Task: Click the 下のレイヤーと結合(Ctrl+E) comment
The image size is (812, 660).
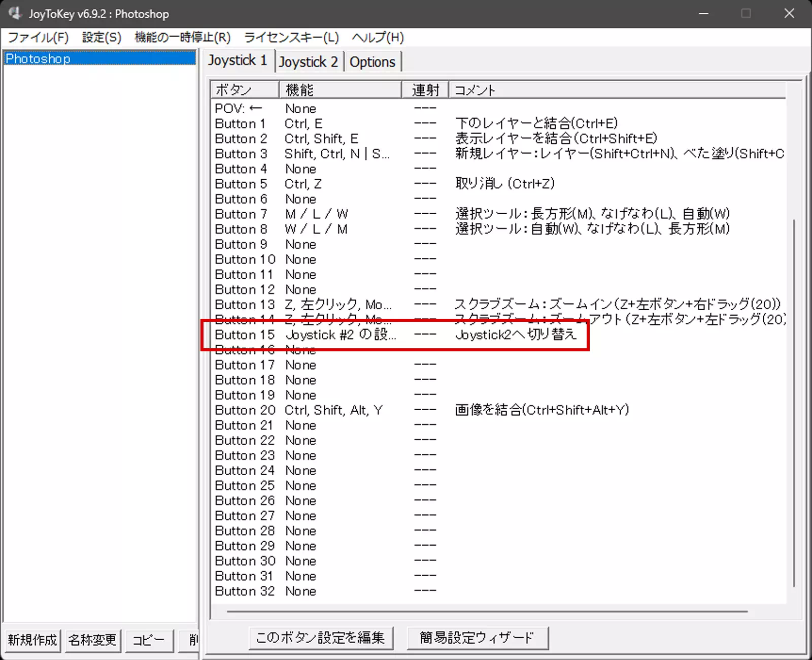Action: [x=536, y=124]
